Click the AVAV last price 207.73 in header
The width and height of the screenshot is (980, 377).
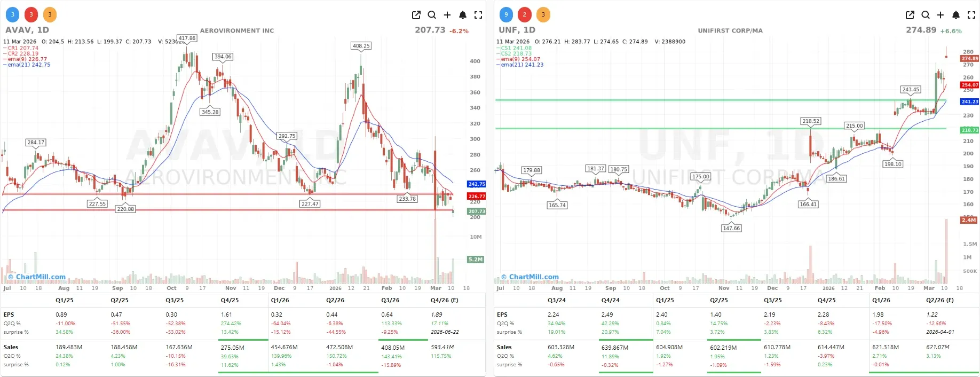click(430, 30)
